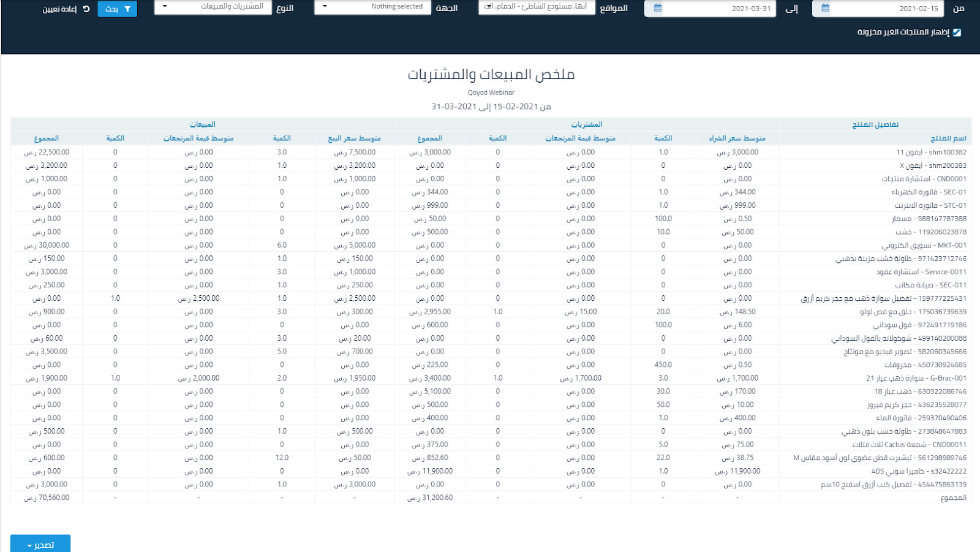Click the purchases (المشتريات) group header

click(x=586, y=124)
